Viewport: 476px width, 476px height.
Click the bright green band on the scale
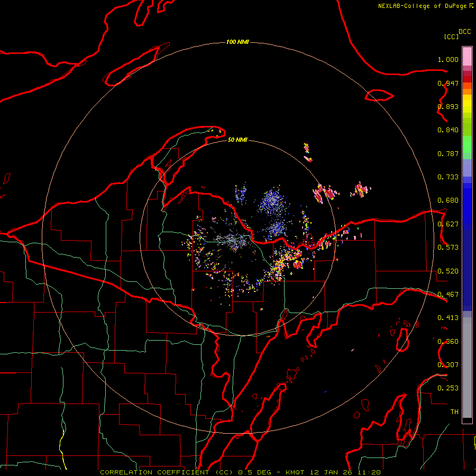467,144
